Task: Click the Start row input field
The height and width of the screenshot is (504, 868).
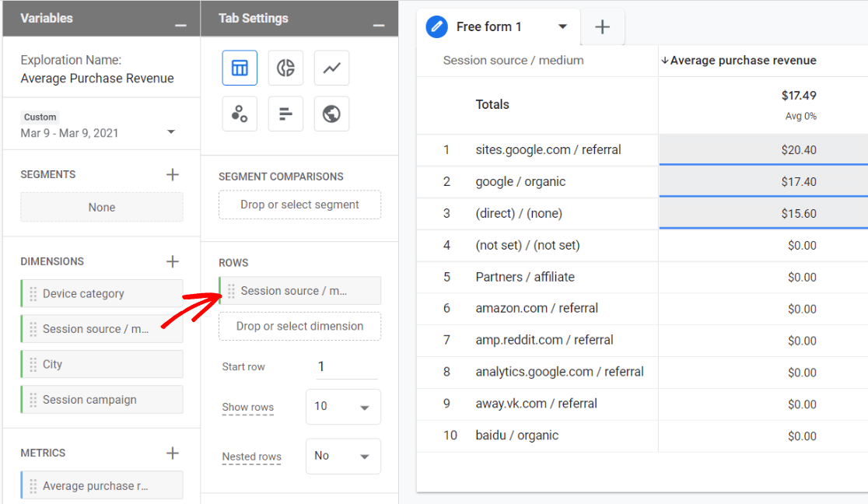Action: tap(346, 367)
